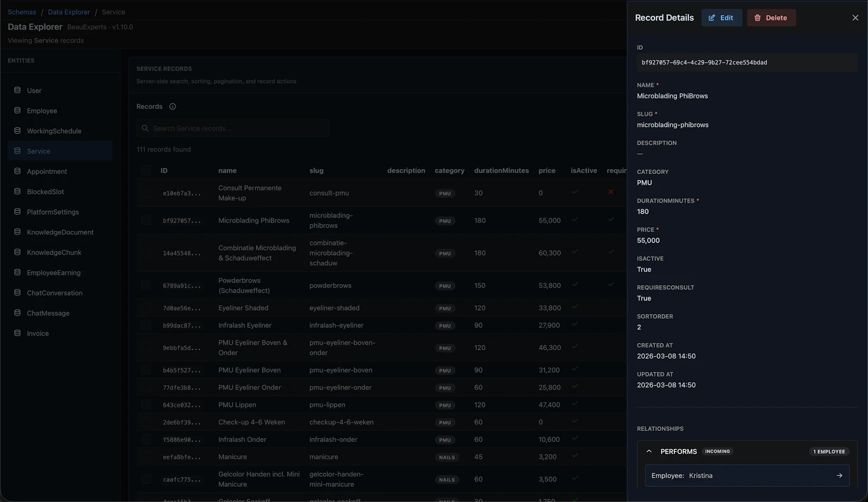Click ID cell bf927057...
Viewport: 868px width, 502px height.
point(182,221)
